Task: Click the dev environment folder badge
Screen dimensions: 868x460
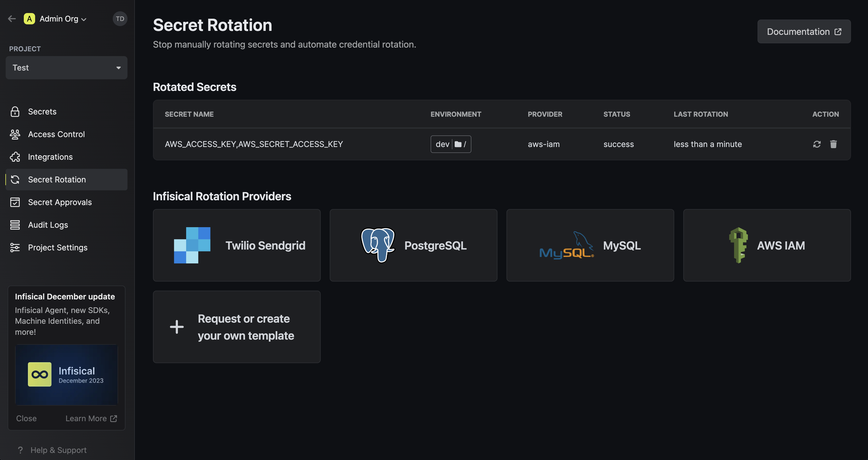Action: pyautogui.click(x=451, y=144)
